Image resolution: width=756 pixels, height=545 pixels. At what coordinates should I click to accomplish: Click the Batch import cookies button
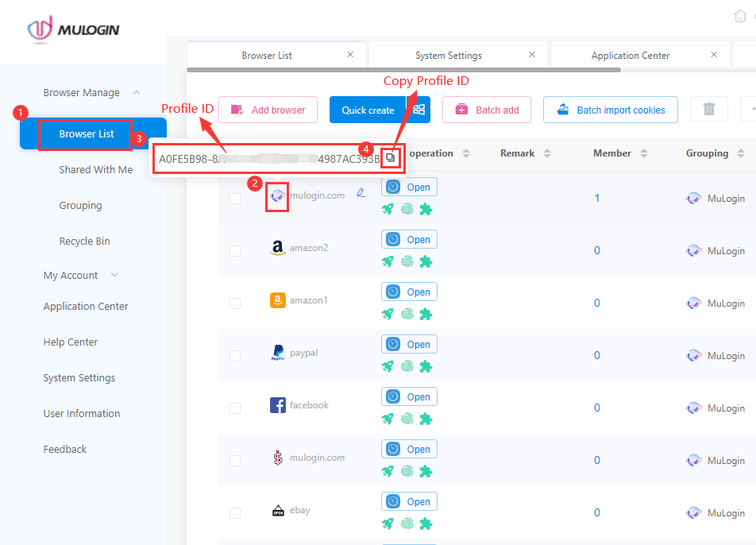click(x=611, y=110)
